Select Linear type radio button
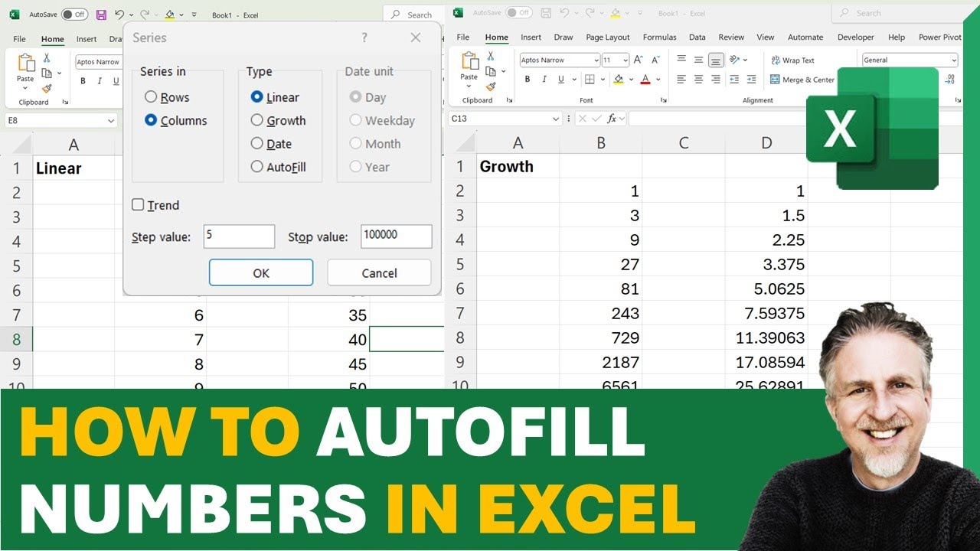980x551 pixels. coord(257,97)
